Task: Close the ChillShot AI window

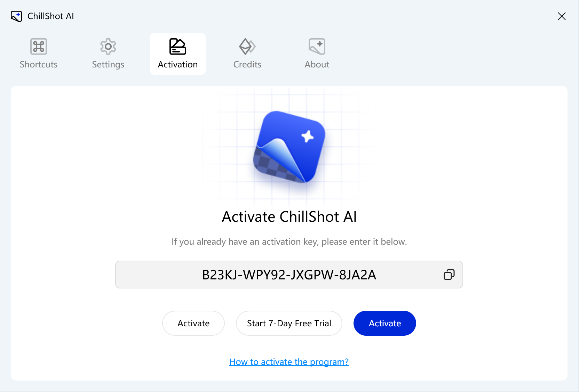Action: [562, 16]
